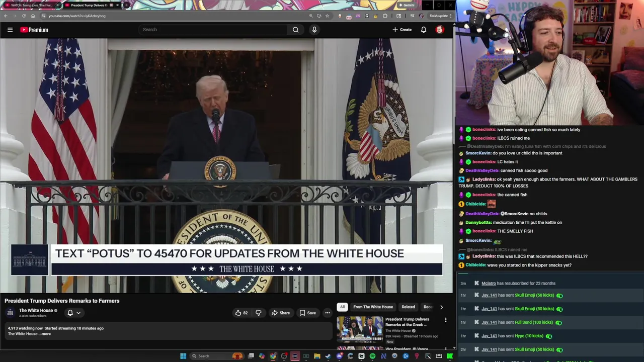644x362 pixels.
Task: Share the video
Action: (x=280, y=313)
